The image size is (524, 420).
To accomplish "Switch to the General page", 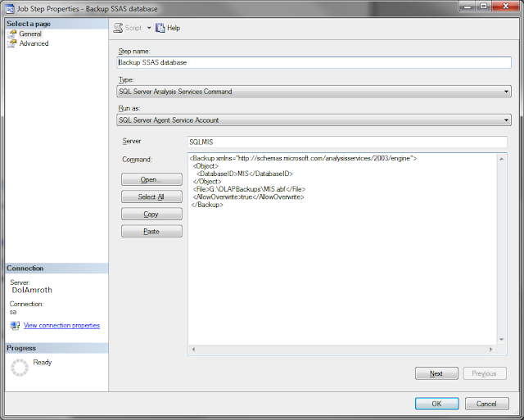I will tap(30, 34).
